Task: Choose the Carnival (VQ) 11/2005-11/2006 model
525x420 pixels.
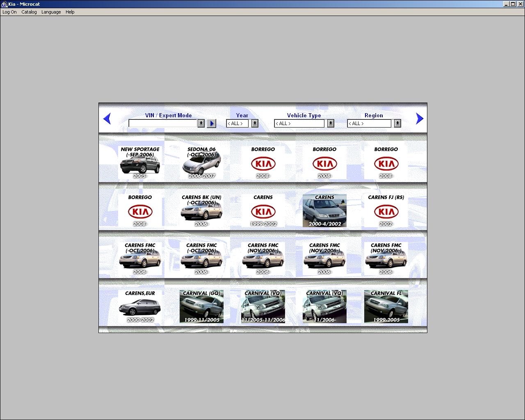Action: click(x=263, y=306)
